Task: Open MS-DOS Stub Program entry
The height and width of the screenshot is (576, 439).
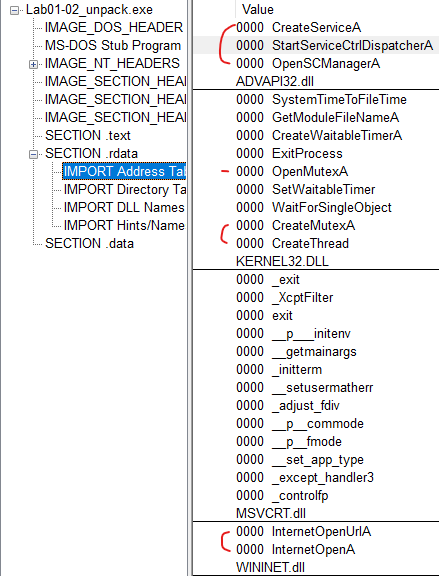Action: point(113,46)
